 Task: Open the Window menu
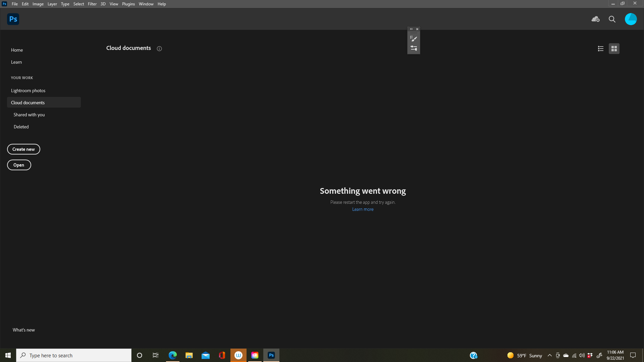point(146,4)
